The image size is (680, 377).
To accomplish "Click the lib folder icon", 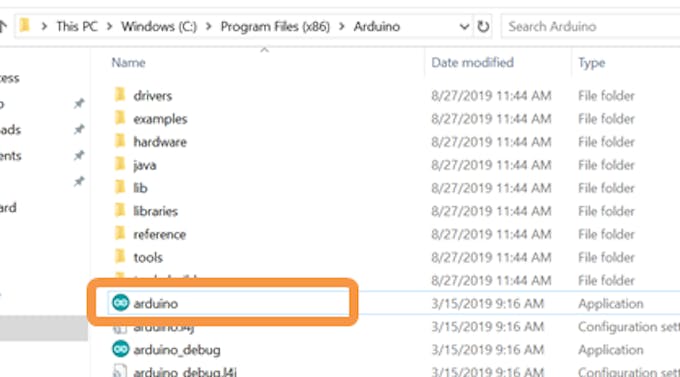I will coord(120,187).
